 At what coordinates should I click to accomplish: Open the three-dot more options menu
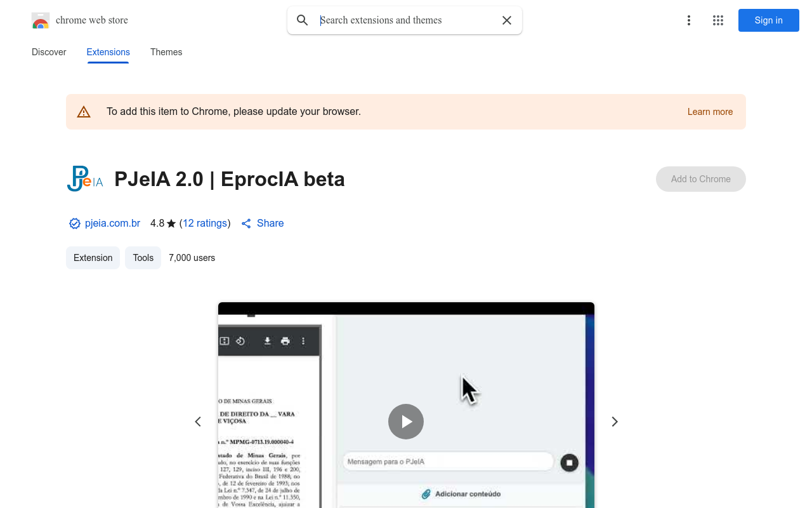689,20
